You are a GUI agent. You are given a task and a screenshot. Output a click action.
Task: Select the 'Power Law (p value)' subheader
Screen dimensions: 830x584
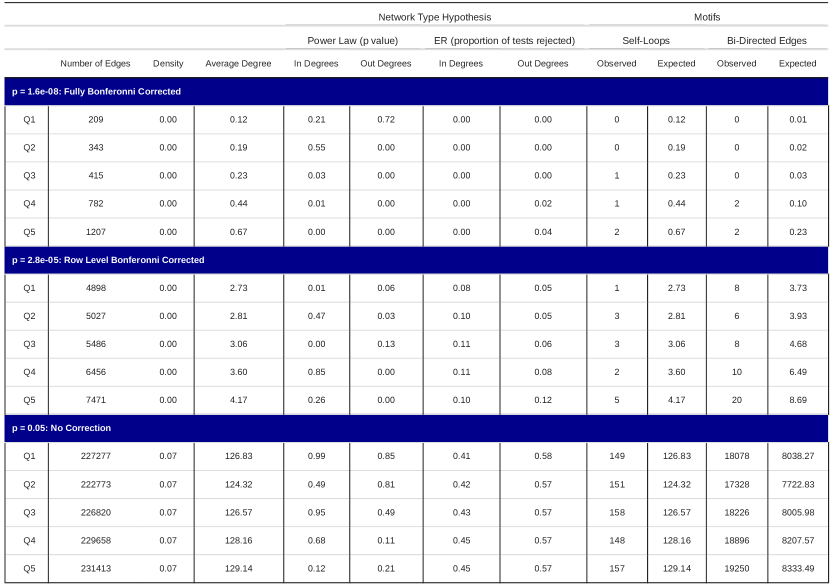353,41
